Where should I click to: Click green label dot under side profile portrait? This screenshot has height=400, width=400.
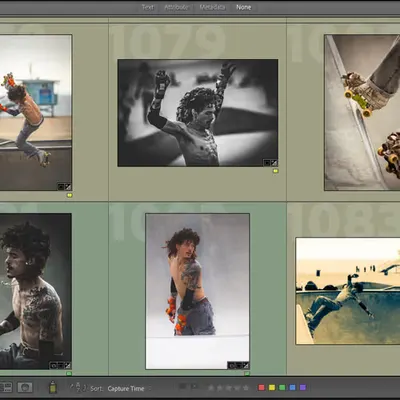click(69, 374)
